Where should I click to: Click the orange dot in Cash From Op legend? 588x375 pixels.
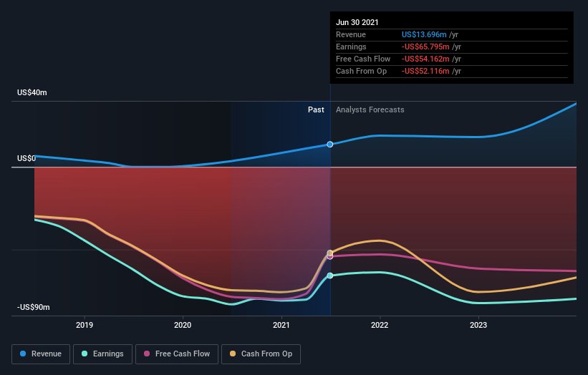(x=233, y=354)
